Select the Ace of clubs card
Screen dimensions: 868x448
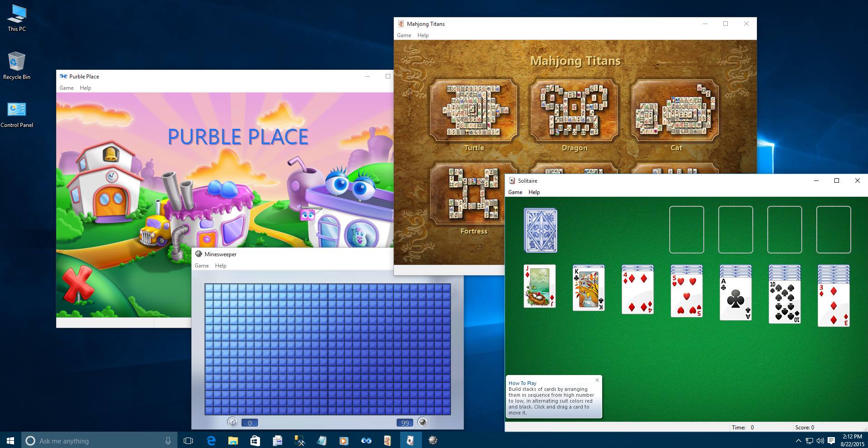pos(736,298)
